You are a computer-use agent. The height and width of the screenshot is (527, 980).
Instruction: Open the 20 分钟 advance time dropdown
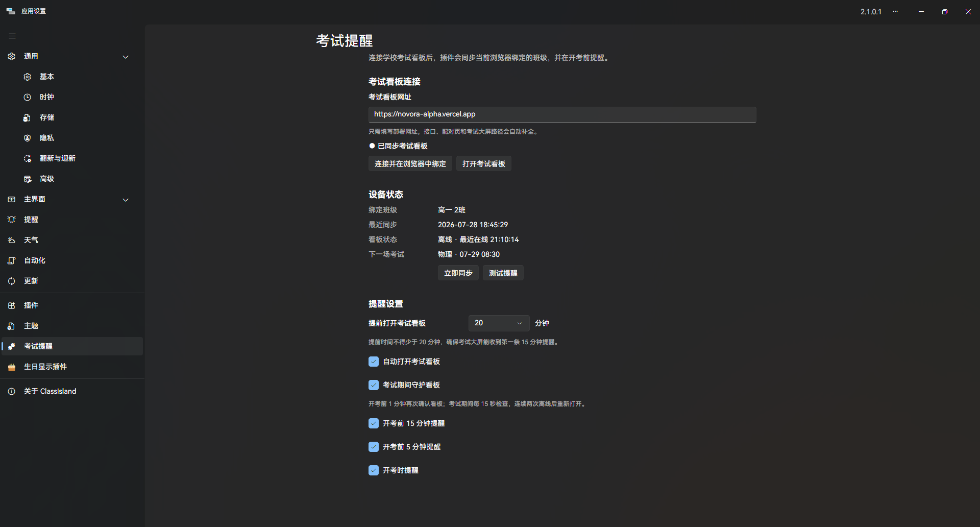tap(499, 323)
